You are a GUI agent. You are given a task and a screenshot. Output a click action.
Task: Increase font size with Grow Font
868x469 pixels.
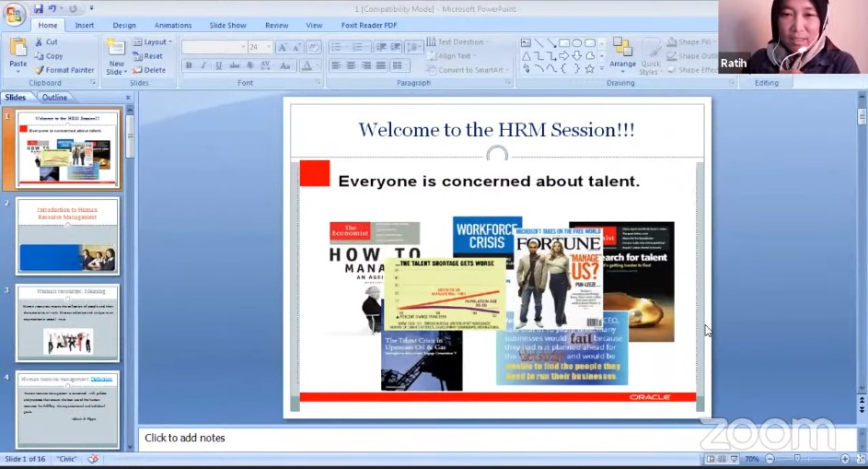coord(283,47)
